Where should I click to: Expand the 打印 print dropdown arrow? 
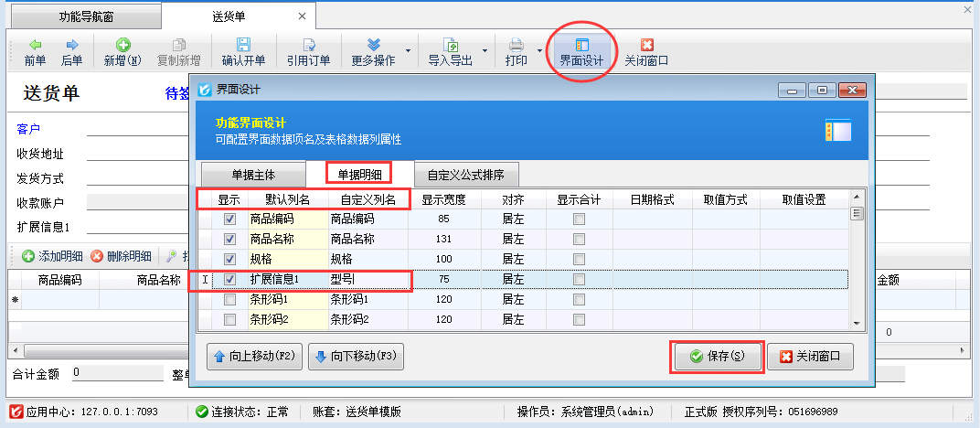click(540, 51)
